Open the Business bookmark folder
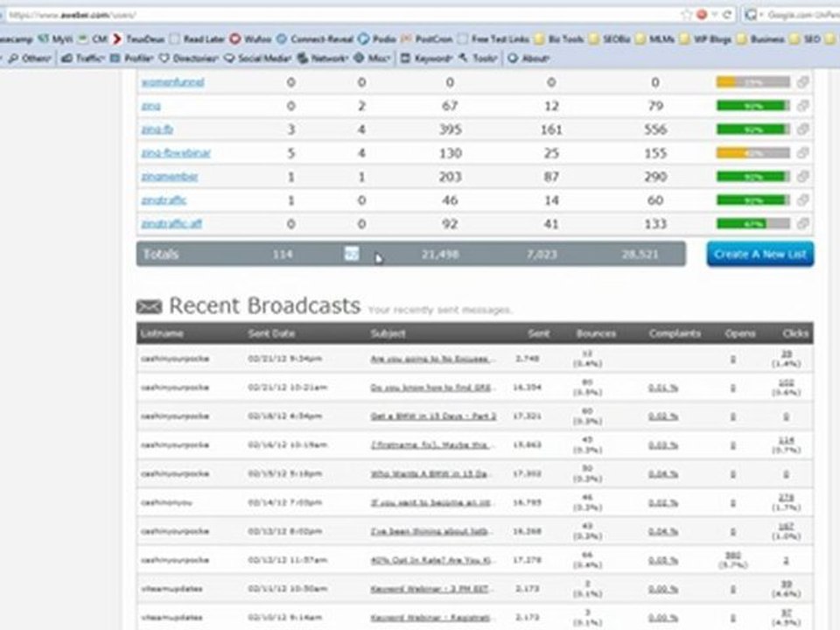840x630 pixels. pos(761,38)
